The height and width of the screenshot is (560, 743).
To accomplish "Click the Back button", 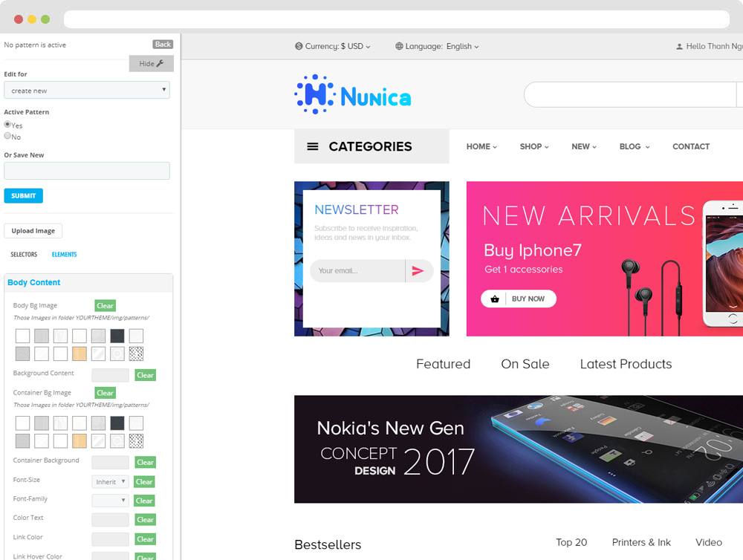I will click(x=163, y=44).
